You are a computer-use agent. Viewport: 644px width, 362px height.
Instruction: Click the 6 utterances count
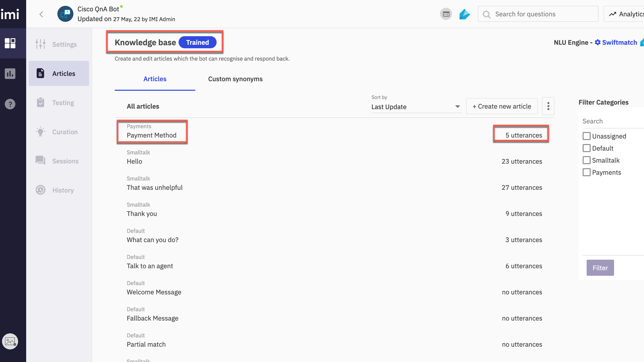[x=524, y=266]
